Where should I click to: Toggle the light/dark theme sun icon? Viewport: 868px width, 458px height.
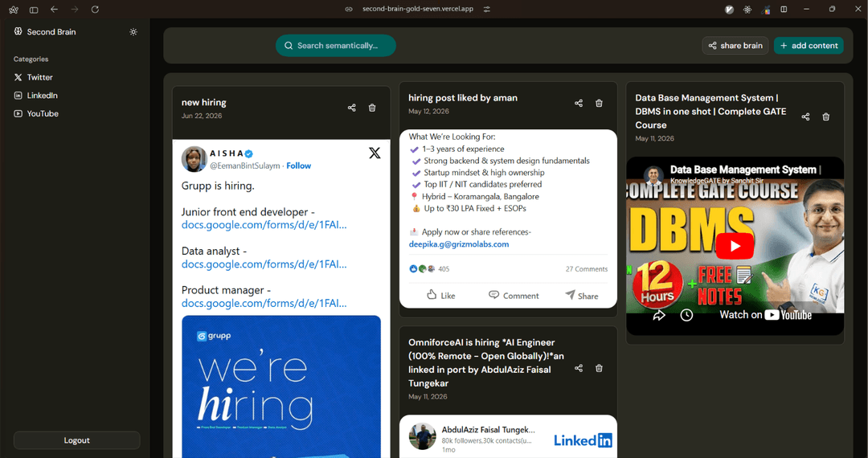[x=133, y=32]
